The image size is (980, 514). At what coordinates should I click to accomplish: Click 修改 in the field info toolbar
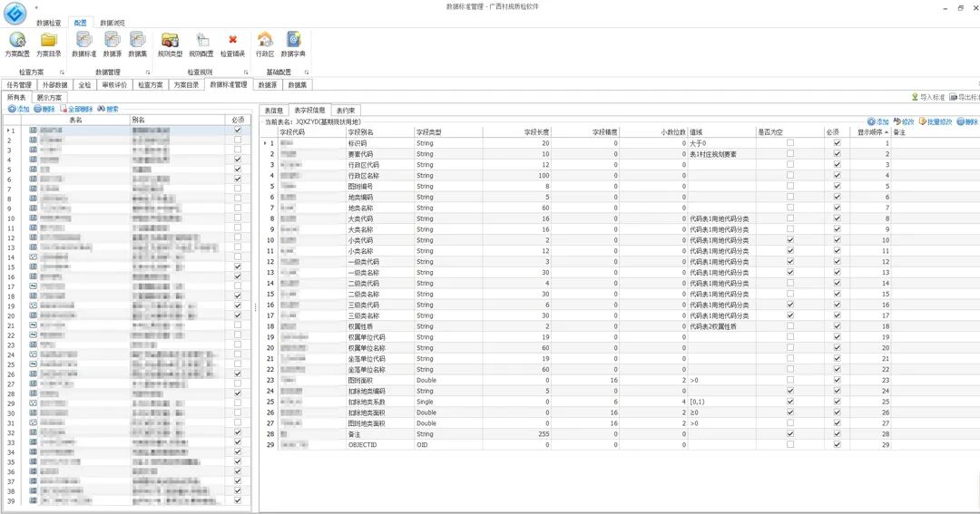904,121
